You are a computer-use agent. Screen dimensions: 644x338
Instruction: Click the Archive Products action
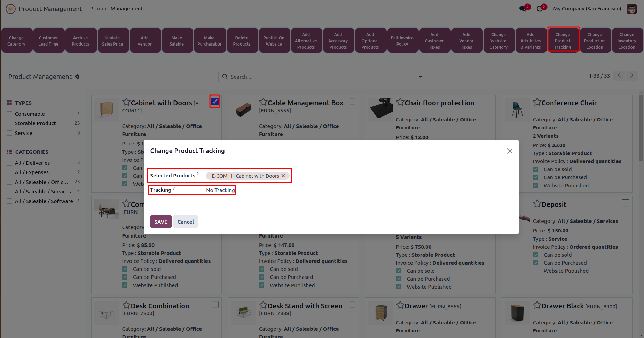point(80,41)
